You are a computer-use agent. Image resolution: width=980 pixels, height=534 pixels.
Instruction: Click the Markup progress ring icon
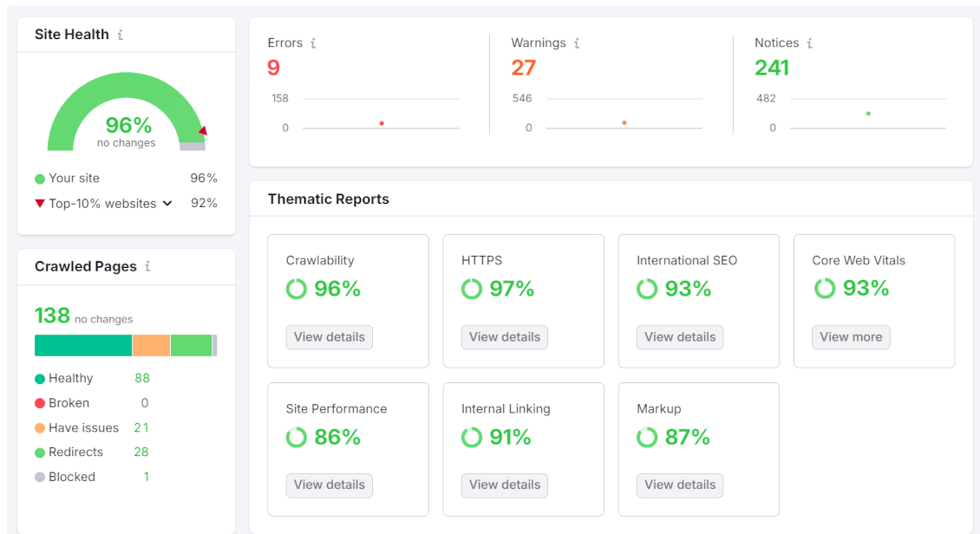tap(647, 437)
